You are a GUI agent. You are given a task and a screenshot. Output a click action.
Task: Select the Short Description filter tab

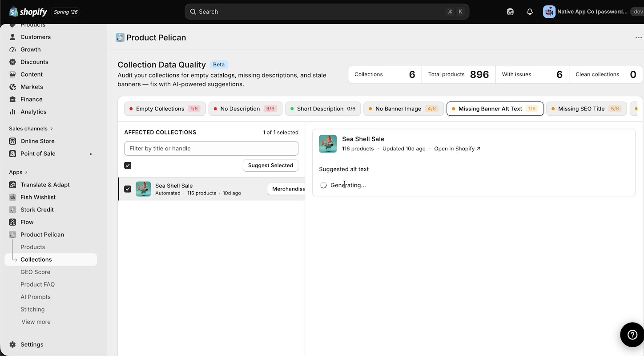coord(323,109)
